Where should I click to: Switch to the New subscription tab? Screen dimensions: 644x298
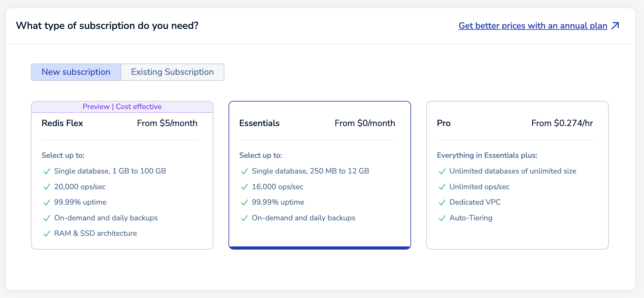pyautogui.click(x=76, y=72)
